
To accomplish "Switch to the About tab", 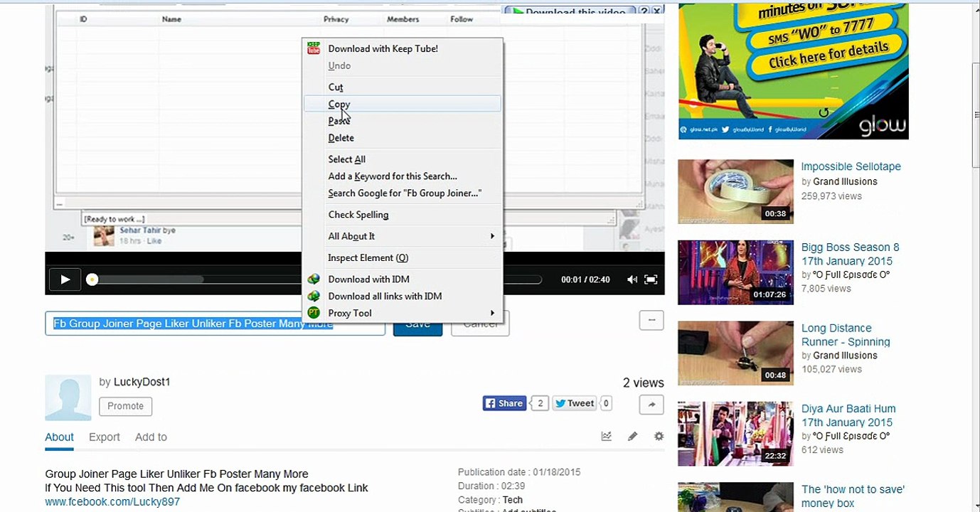I will [x=60, y=437].
